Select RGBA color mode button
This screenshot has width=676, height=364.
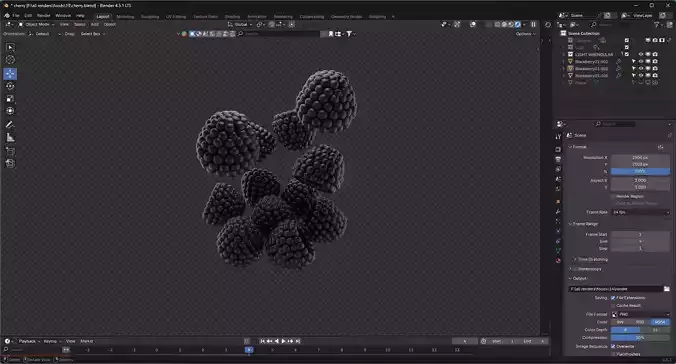coord(660,322)
